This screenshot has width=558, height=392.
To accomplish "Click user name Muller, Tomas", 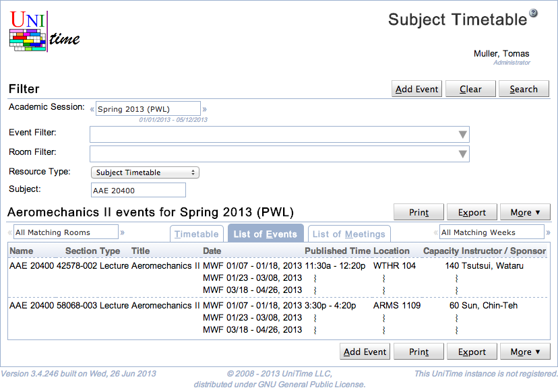I will 501,54.
